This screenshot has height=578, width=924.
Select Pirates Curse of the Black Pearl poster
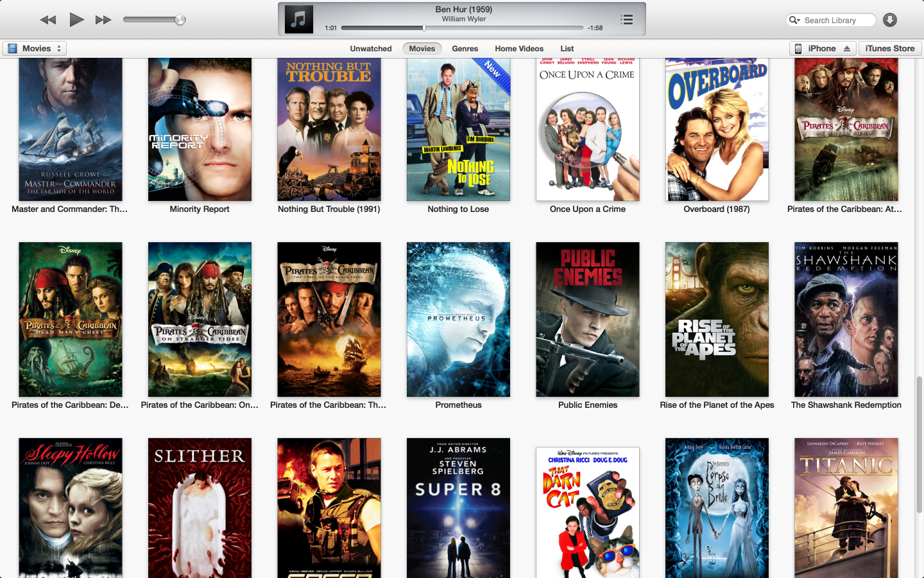tap(329, 319)
